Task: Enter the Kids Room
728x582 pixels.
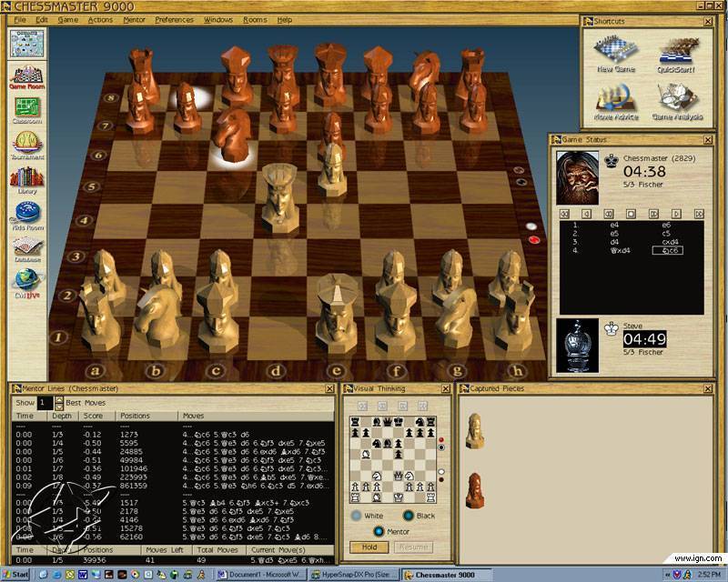Action: [27, 216]
